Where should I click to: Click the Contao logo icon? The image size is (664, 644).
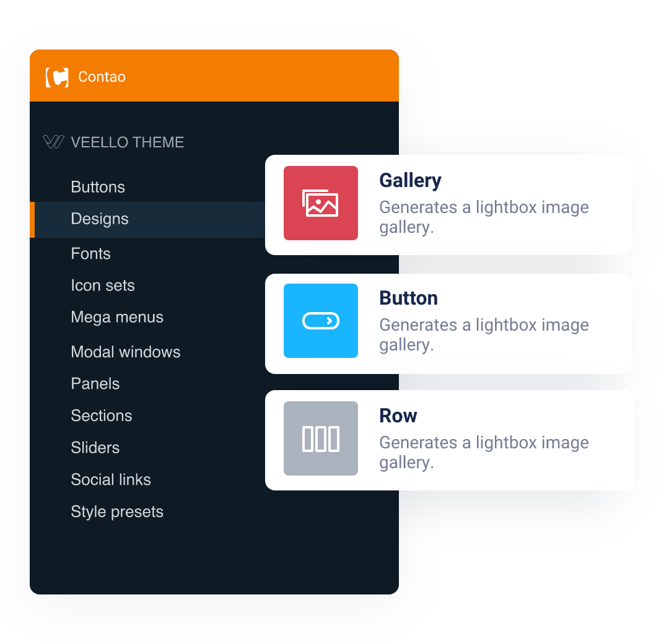(x=57, y=77)
